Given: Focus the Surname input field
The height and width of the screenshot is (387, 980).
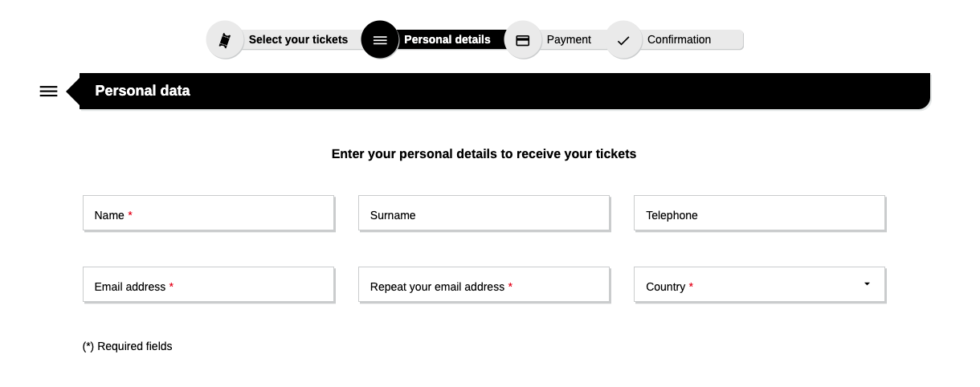Looking at the screenshot, I should [x=484, y=214].
